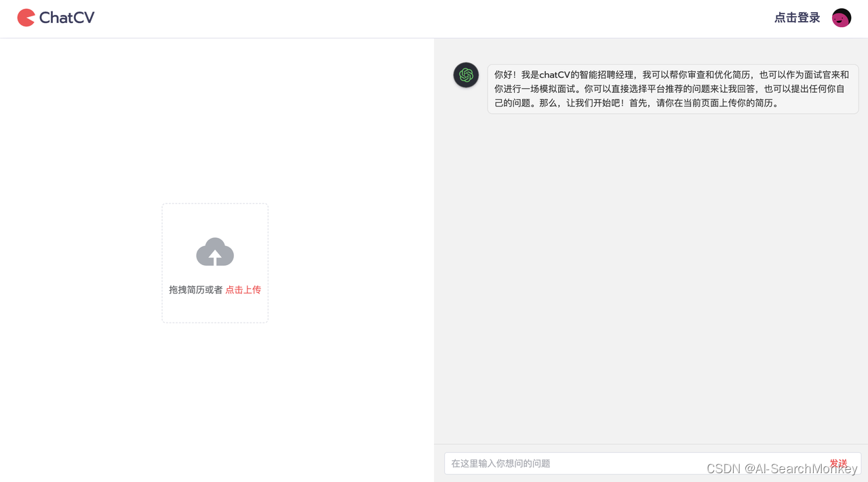Open login via 点击登录
The width and height of the screenshot is (868, 482).
[797, 18]
